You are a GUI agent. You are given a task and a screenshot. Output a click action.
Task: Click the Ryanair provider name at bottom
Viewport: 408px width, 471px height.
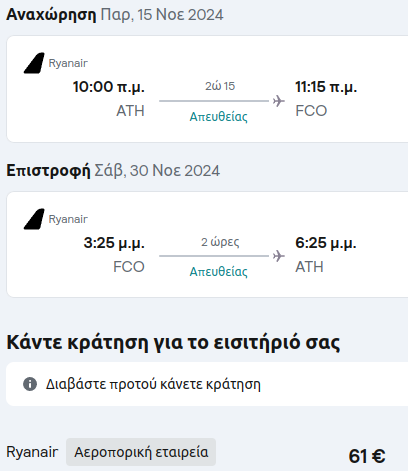tap(32, 452)
